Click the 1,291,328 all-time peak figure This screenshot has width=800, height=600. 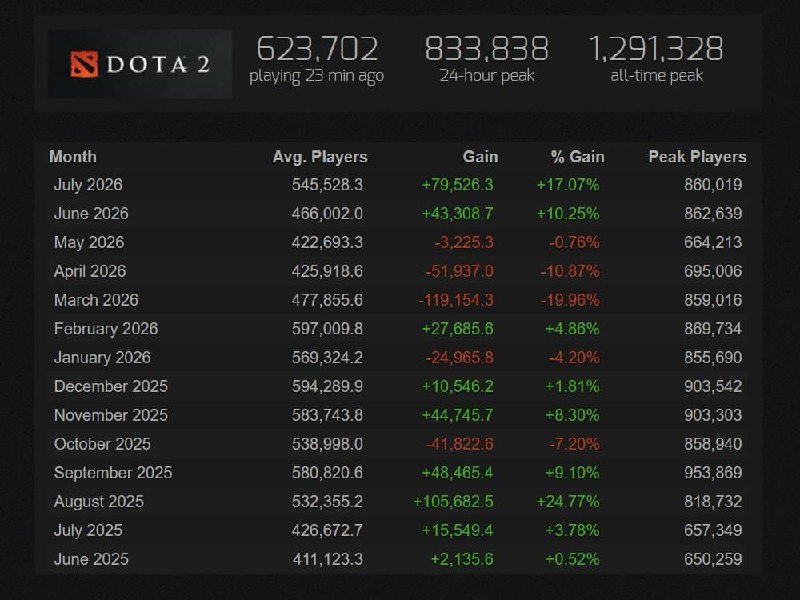(656, 48)
